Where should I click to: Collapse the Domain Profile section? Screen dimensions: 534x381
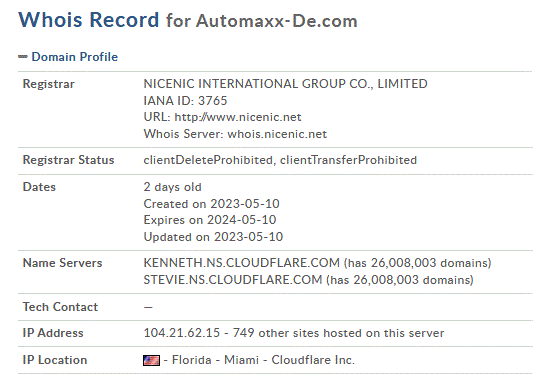click(22, 57)
